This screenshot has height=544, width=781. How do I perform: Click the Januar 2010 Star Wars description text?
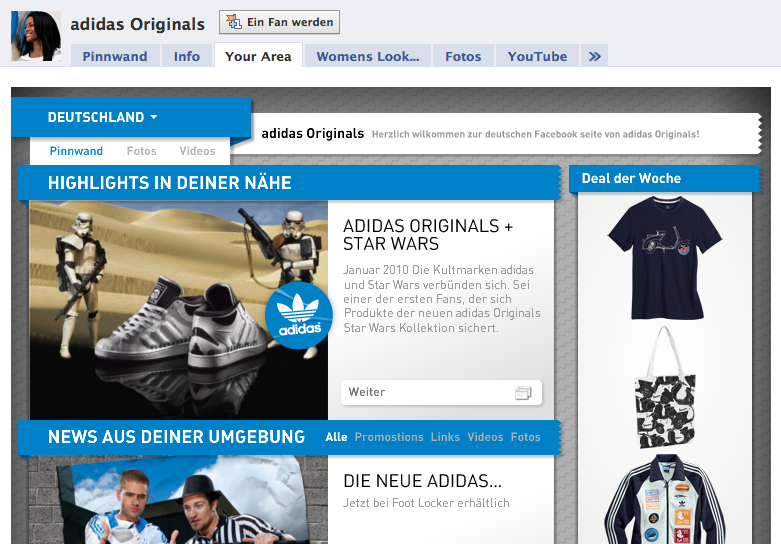[442, 299]
